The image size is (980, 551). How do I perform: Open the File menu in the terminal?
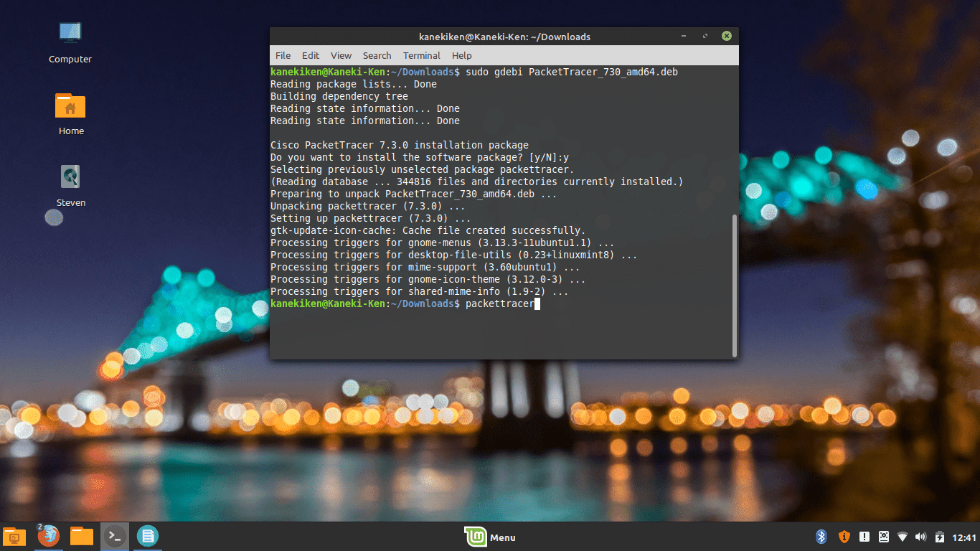point(283,55)
